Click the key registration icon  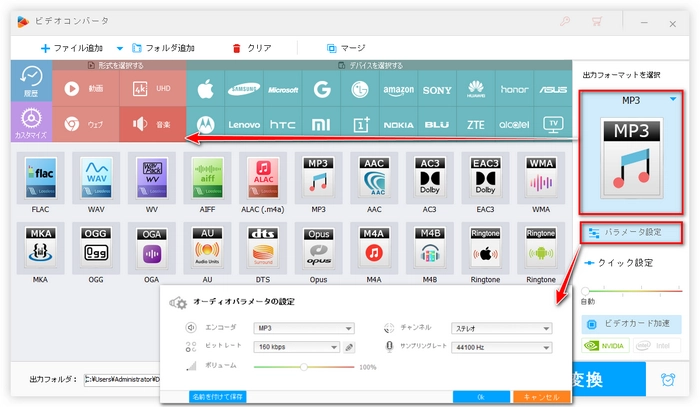565,21
